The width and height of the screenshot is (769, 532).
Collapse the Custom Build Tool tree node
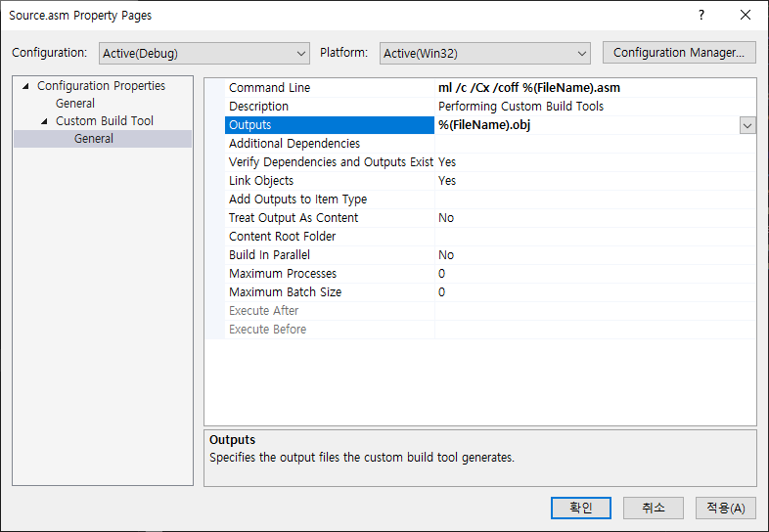[x=44, y=121]
